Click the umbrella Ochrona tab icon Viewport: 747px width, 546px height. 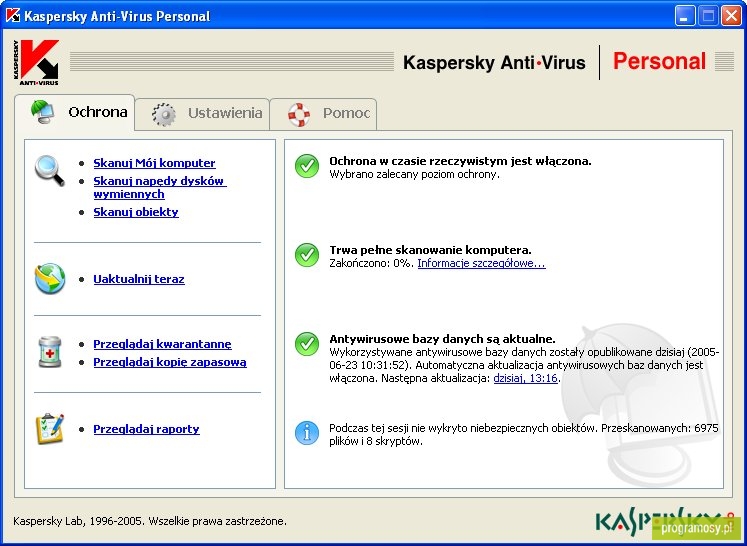pos(43,112)
